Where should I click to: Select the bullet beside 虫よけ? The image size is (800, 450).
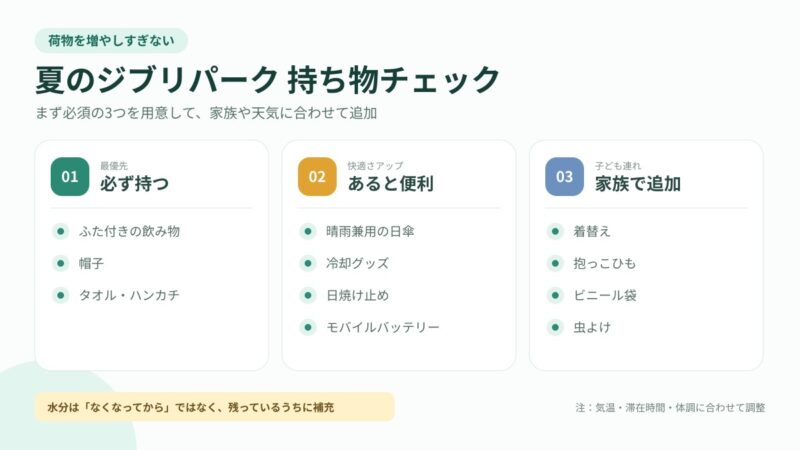(555, 327)
